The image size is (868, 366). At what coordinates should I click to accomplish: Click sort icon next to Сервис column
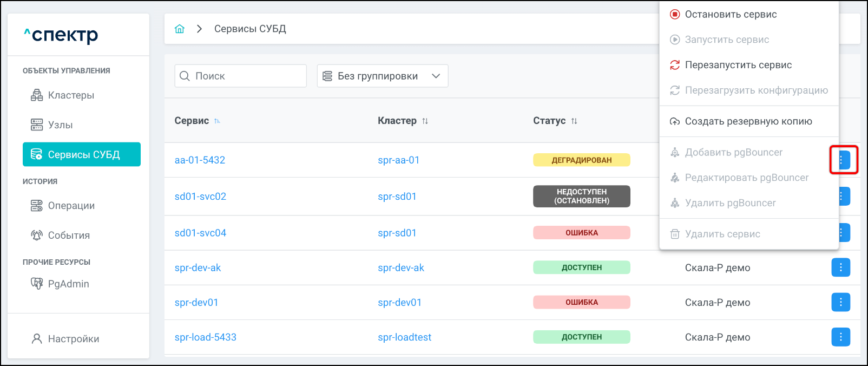point(217,121)
